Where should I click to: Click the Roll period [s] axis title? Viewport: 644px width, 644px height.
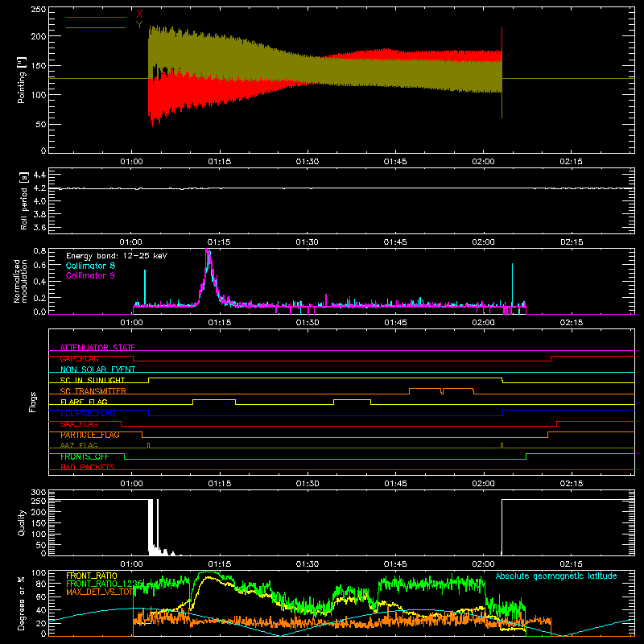click(x=23, y=201)
